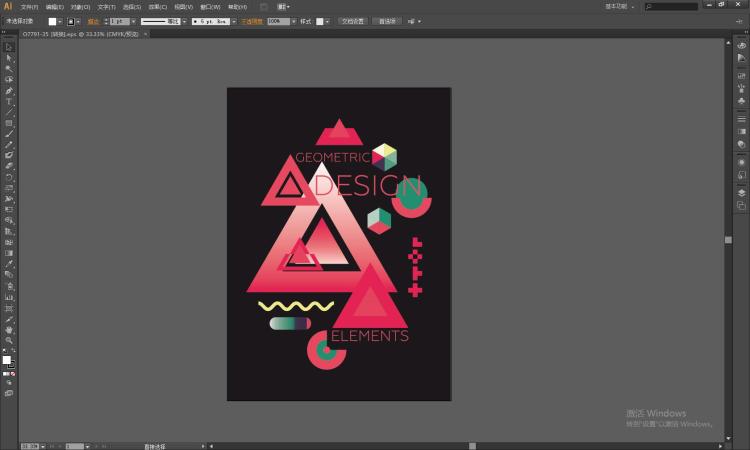Open the stroke weight dropdown
This screenshot has height=450, width=750.
[133, 22]
